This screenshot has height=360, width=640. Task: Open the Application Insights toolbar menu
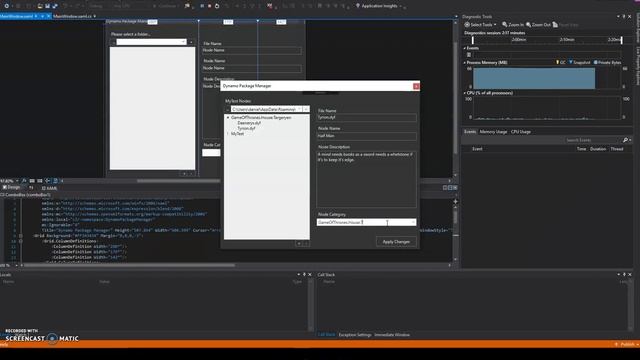[379, 6]
